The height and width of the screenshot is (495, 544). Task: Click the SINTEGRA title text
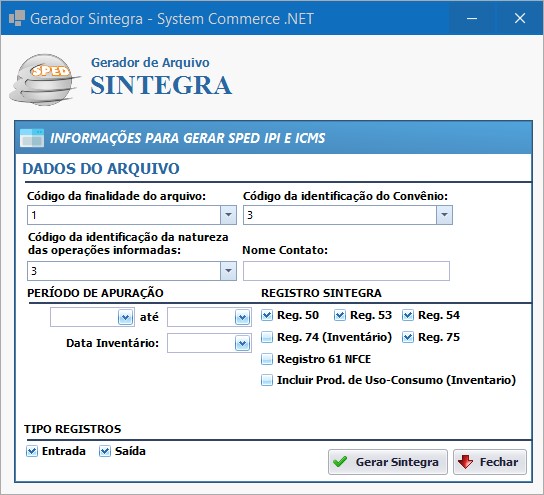pos(161,85)
